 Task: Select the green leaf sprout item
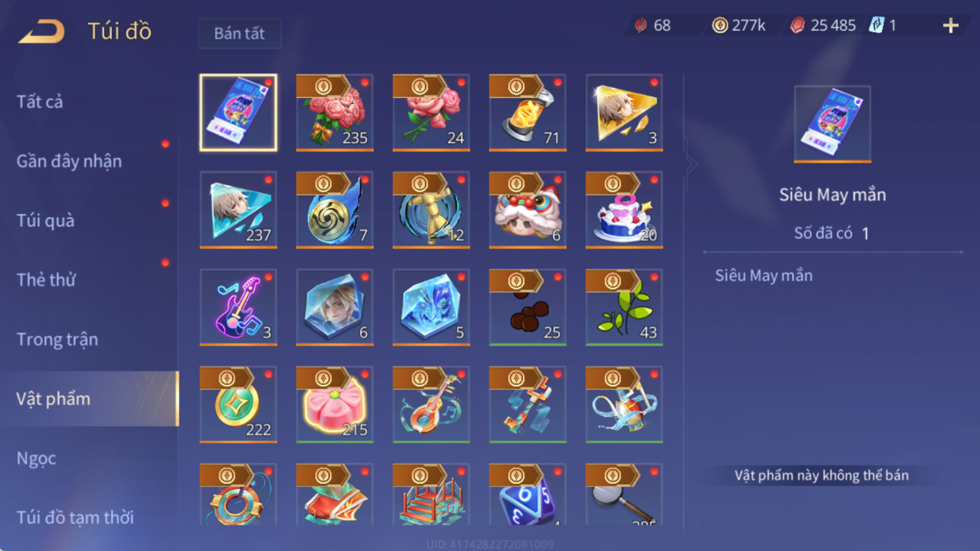pyautogui.click(x=624, y=307)
